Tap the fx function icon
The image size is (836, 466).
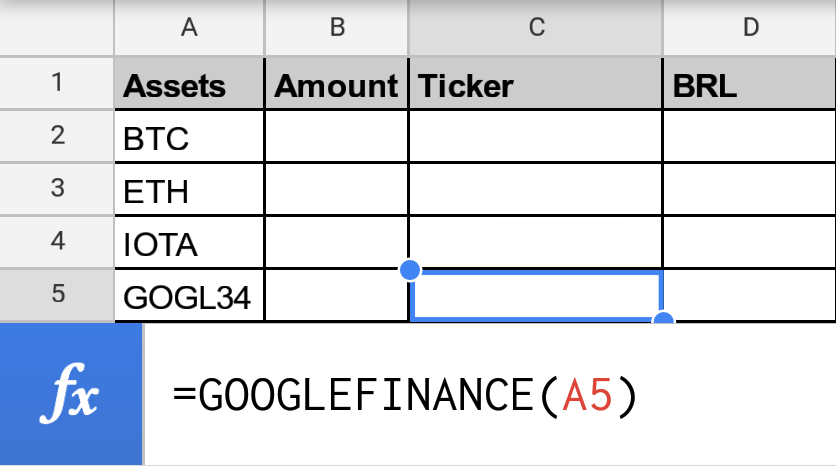(x=72, y=396)
